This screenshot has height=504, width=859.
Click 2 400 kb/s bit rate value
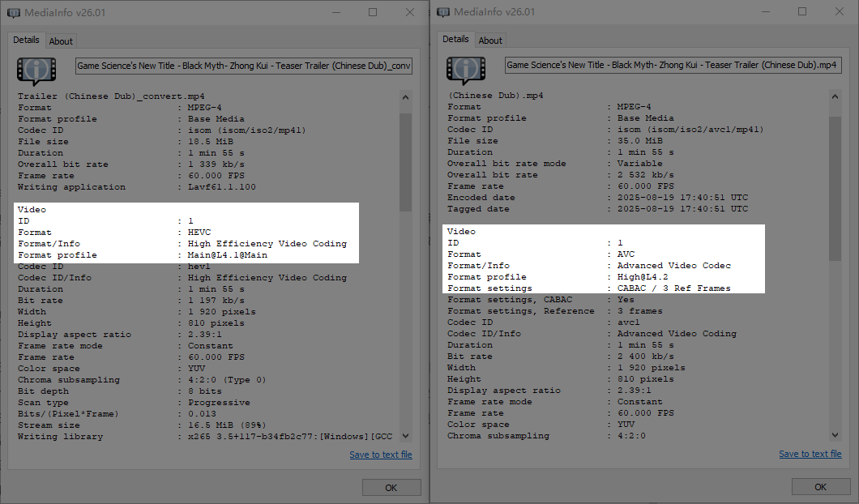click(x=645, y=357)
